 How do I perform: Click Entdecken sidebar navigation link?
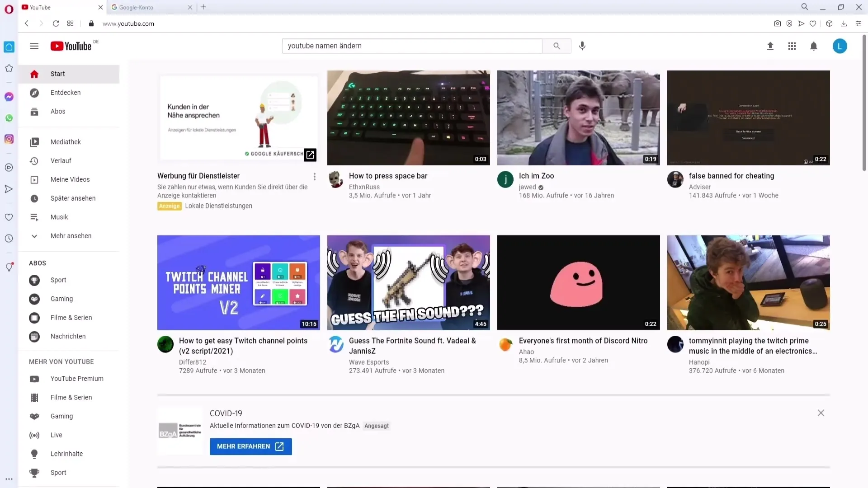[x=66, y=92]
